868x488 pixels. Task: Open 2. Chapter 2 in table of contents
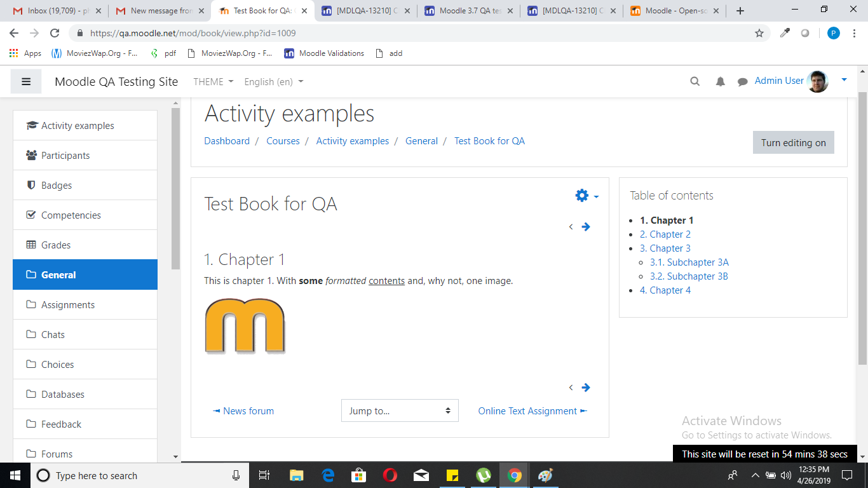coord(665,234)
